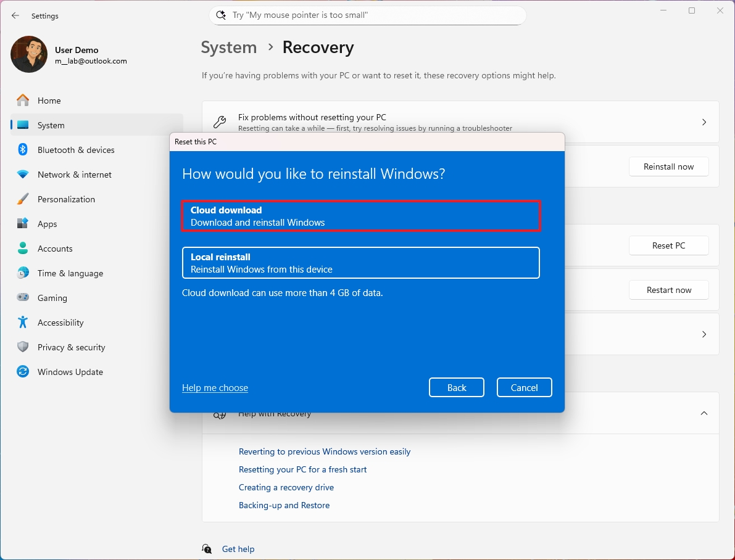Open Privacy & security settings
The height and width of the screenshot is (560, 735).
22,347
